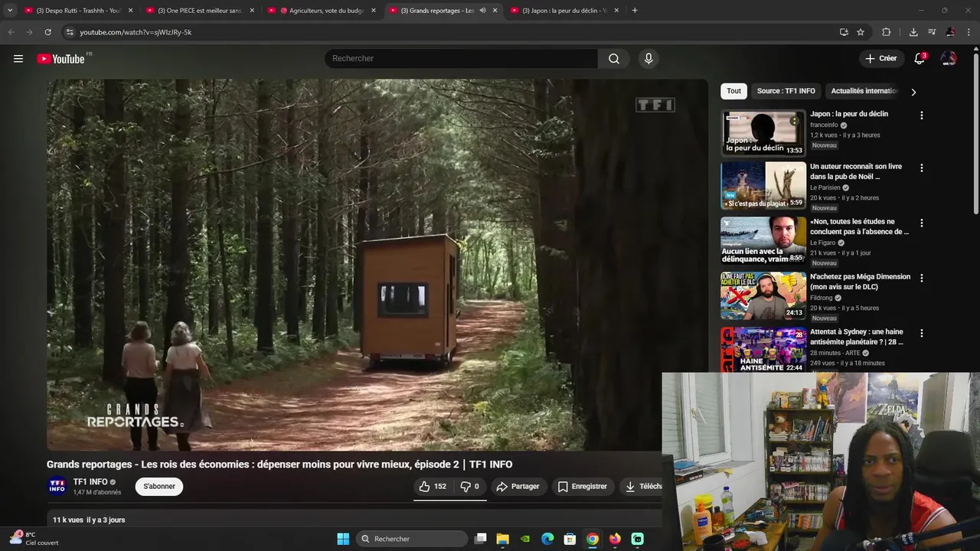Bookmark this page with the star icon

pyautogui.click(x=861, y=32)
